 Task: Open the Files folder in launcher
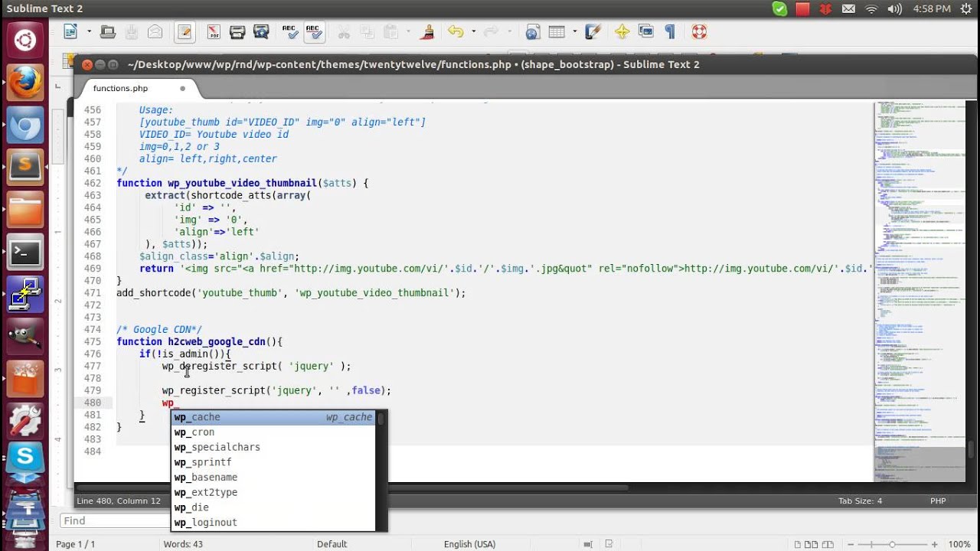[25, 208]
